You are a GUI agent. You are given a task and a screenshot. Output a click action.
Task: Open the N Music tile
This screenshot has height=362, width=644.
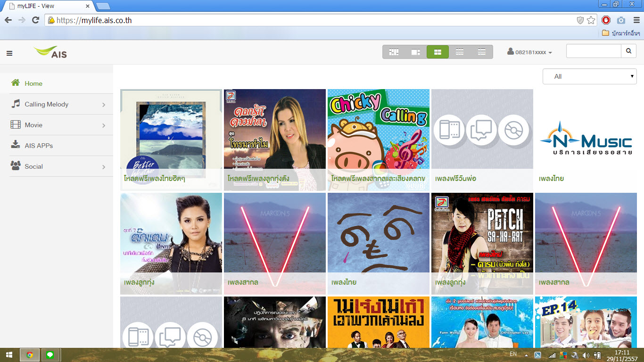[586, 140]
